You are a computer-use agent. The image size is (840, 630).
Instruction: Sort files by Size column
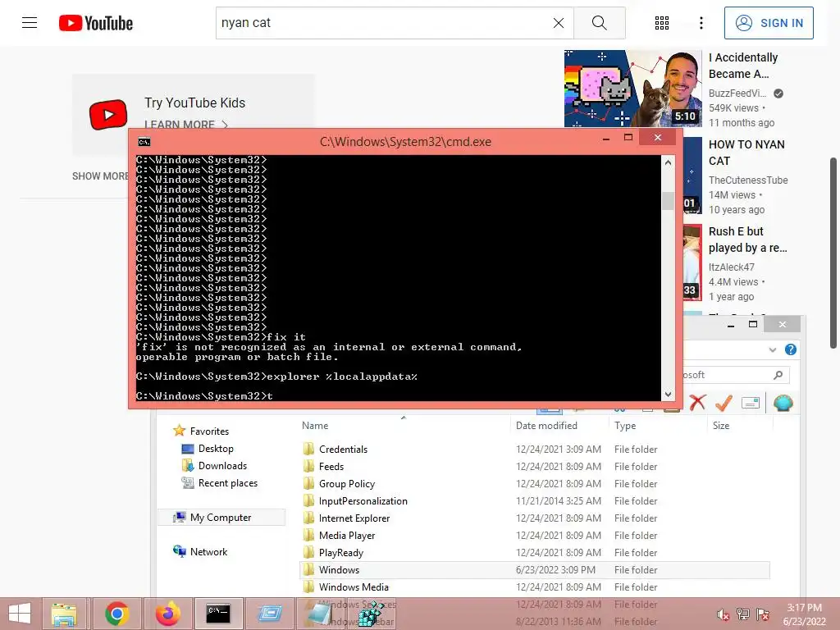(x=720, y=426)
